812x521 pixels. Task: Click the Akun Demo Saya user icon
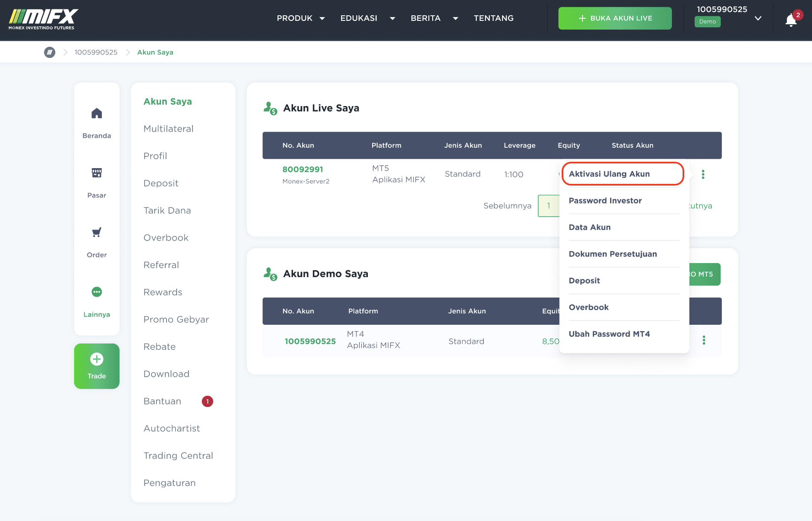pos(270,274)
